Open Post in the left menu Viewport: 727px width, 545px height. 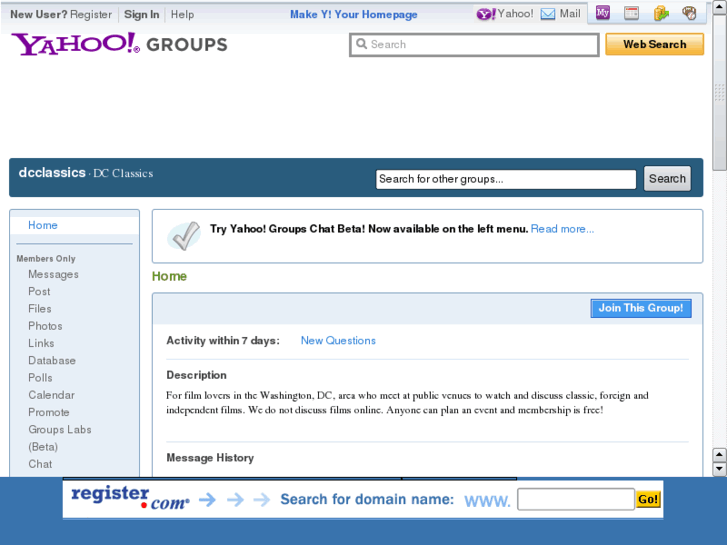tap(39, 291)
